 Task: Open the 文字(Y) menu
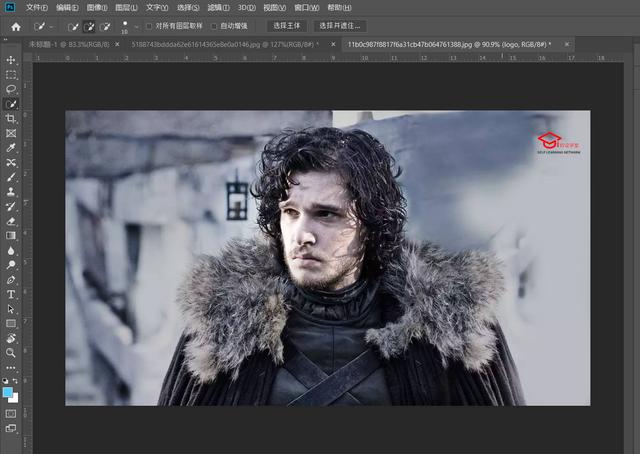[157, 7]
